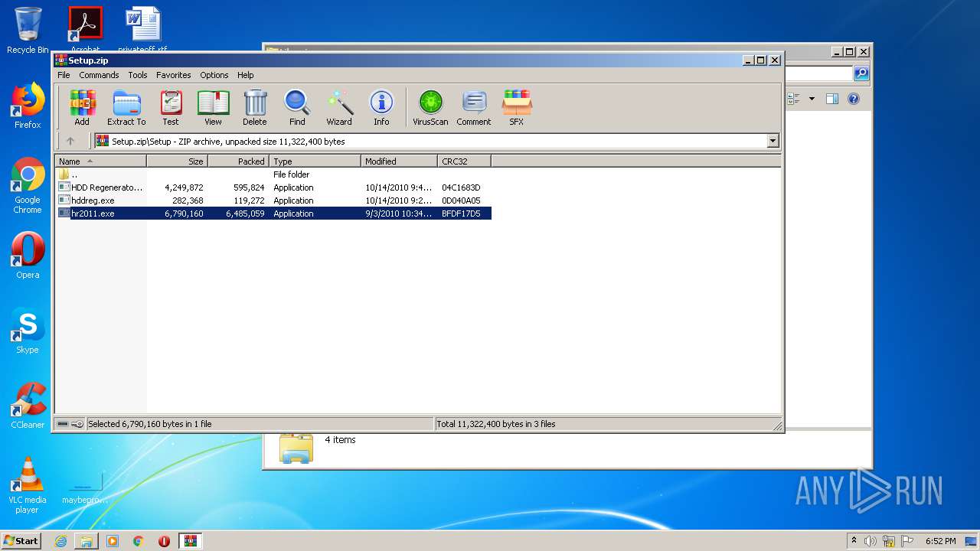Open the Skype desktop shortcut
The height and width of the screenshot is (551, 980).
[x=28, y=331]
